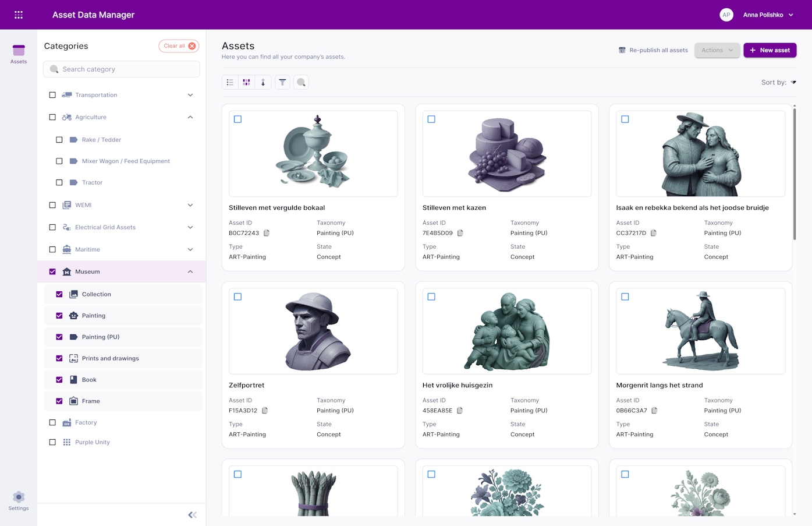The image size is (812, 526).
Task: Click the search assets magnifier icon
Action: [x=301, y=82]
